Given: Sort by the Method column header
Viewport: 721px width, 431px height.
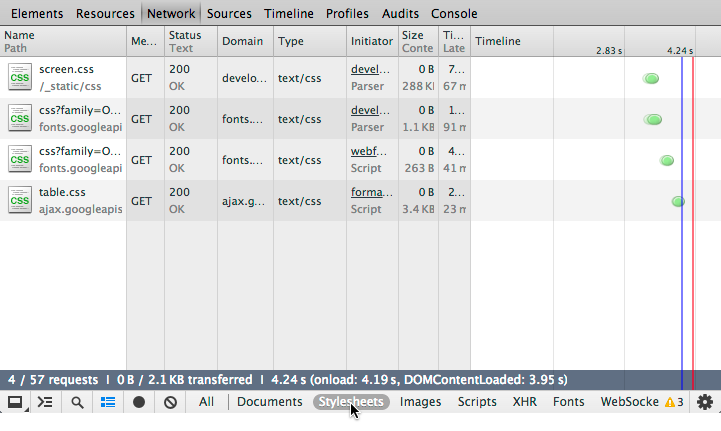Looking at the screenshot, I should click(x=145, y=41).
